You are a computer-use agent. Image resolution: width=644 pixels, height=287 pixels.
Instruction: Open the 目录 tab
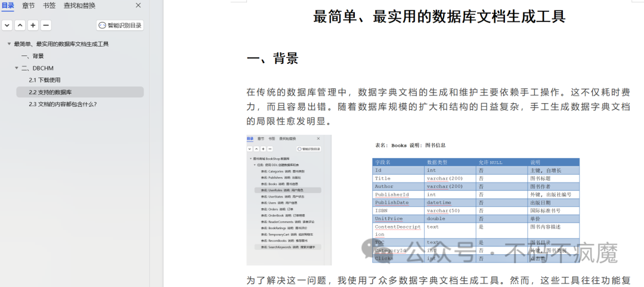coord(8,6)
